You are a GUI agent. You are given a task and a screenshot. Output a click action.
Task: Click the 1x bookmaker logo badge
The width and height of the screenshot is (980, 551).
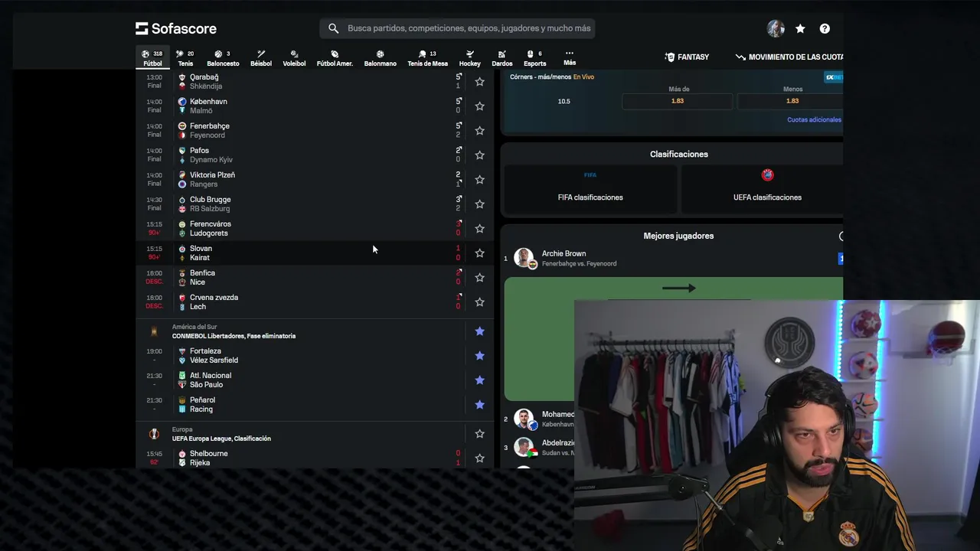[x=834, y=77]
